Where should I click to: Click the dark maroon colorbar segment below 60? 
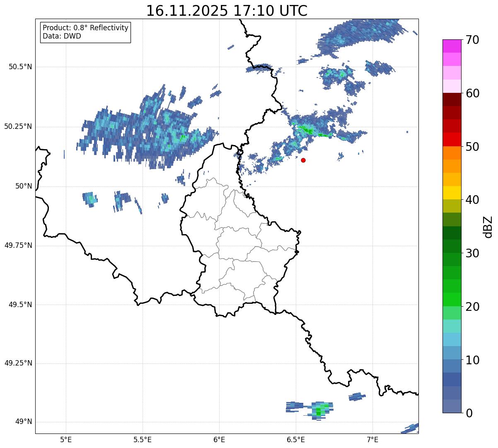click(452, 99)
